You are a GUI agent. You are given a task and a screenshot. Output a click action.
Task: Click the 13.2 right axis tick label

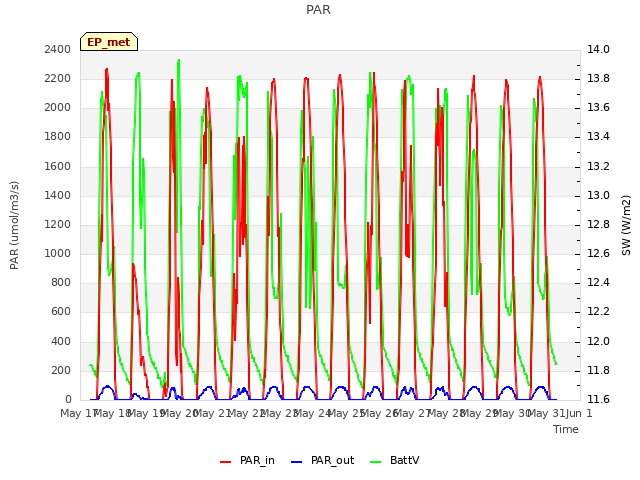coord(598,166)
